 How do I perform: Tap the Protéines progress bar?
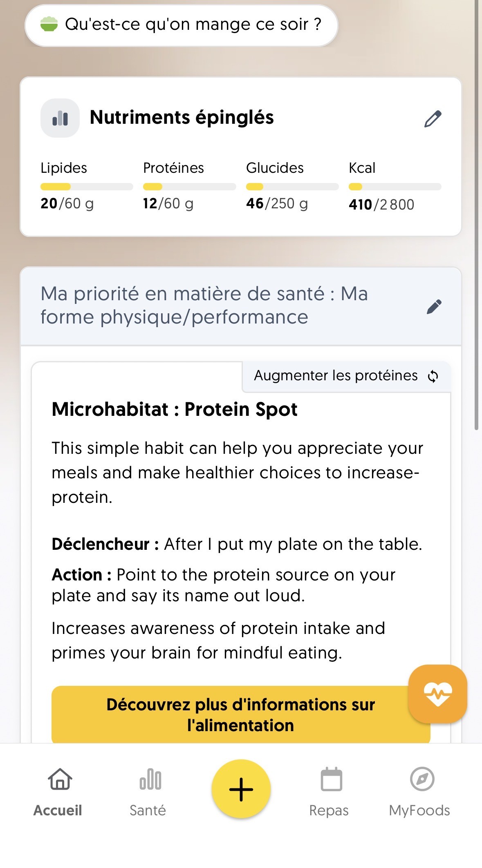[189, 187]
